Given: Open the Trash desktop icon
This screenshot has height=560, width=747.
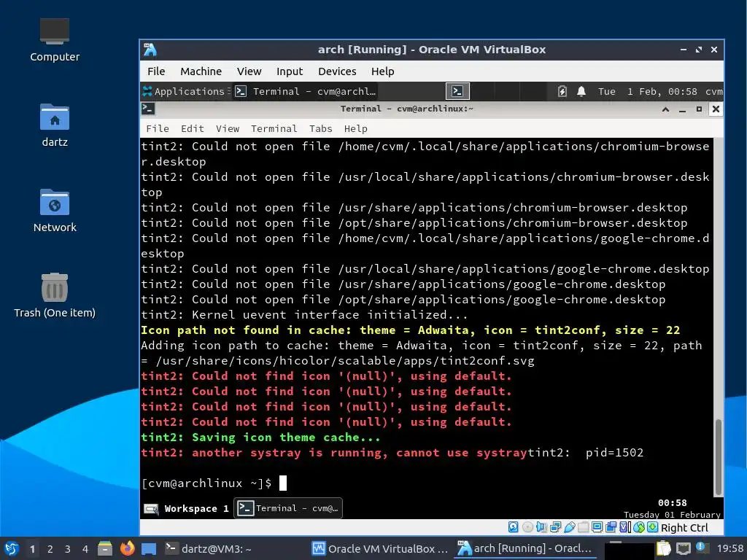Looking at the screenshot, I should point(55,295).
